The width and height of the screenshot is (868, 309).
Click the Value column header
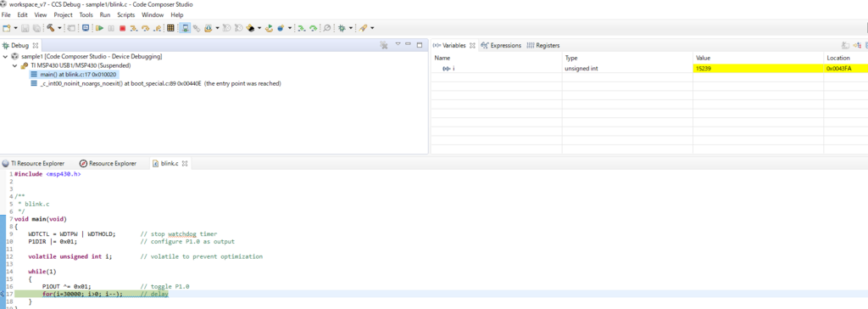(758, 58)
